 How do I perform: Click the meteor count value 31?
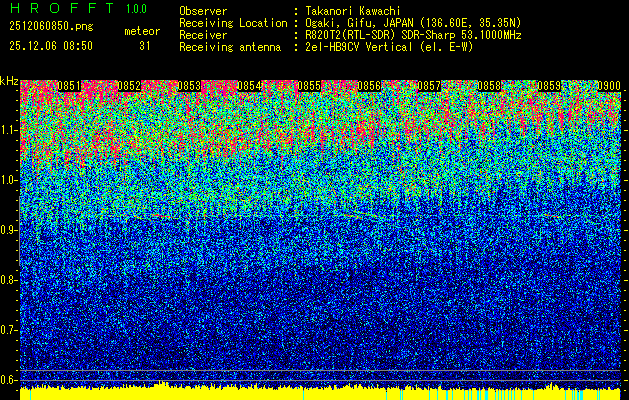144,46
